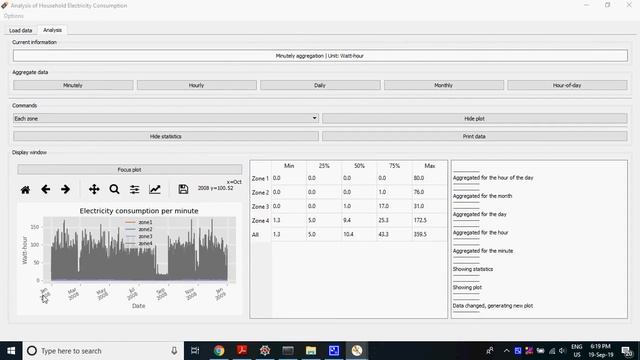Click the Min column header
The image size is (640, 360).
(x=289, y=166)
